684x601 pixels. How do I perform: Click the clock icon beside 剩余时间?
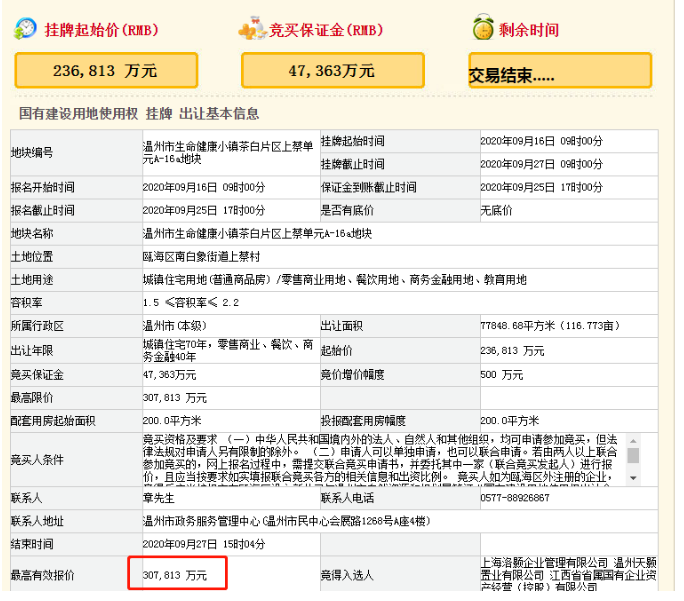(x=483, y=29)
